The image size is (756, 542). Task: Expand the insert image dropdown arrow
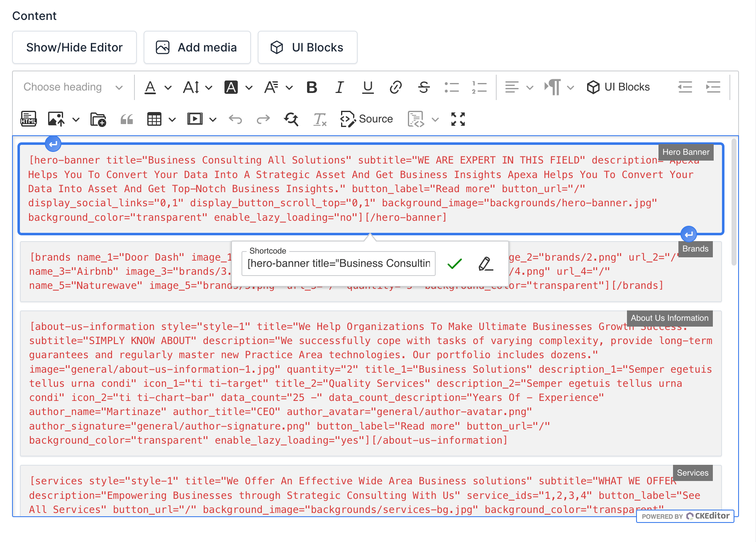[76, 120]
